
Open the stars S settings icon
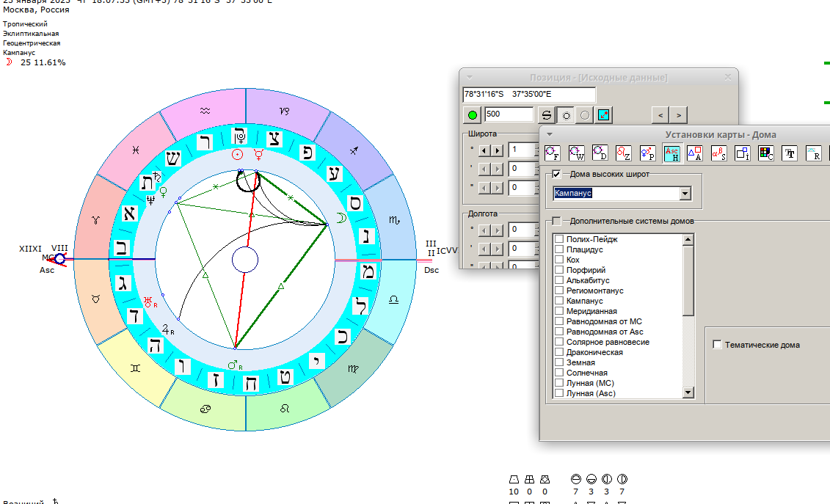tap(719, 153)
